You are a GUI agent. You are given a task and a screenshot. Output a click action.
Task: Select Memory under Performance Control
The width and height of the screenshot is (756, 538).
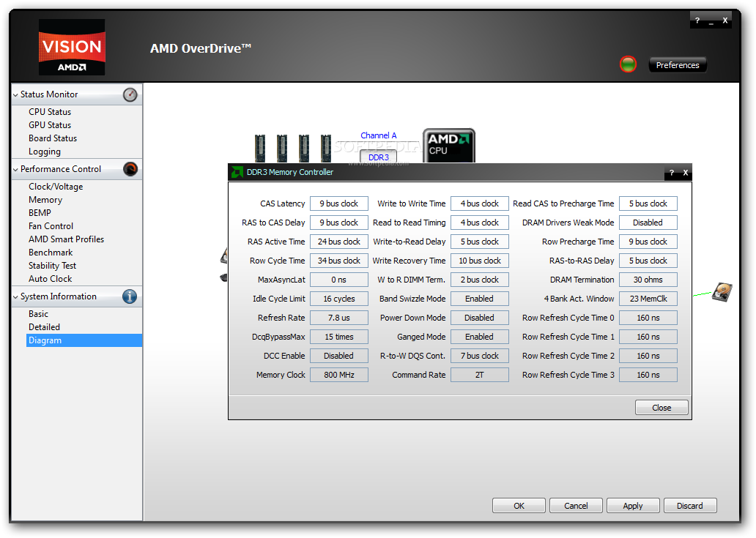pyautogui.click(x=45, y=200)
